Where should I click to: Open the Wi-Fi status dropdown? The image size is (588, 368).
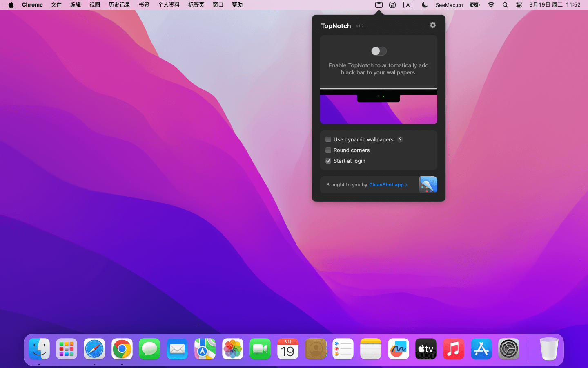pyautogui.click(x=491, y=5)
